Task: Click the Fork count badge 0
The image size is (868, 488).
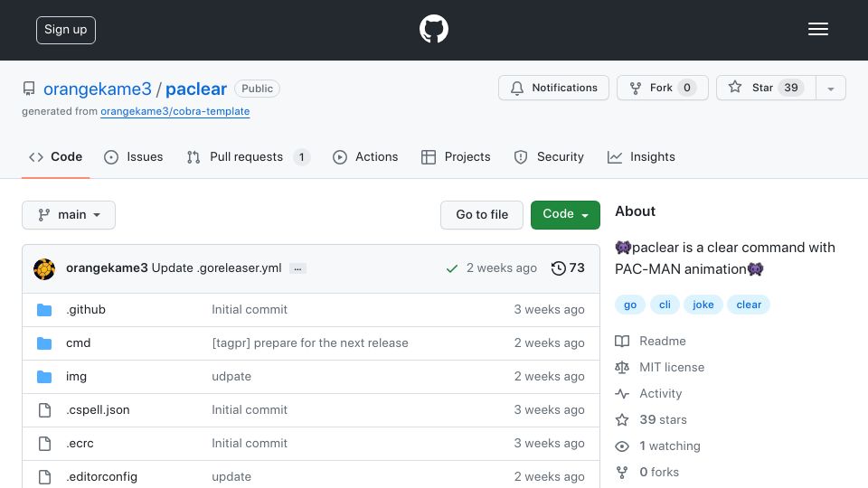Action: coord(687,88)
